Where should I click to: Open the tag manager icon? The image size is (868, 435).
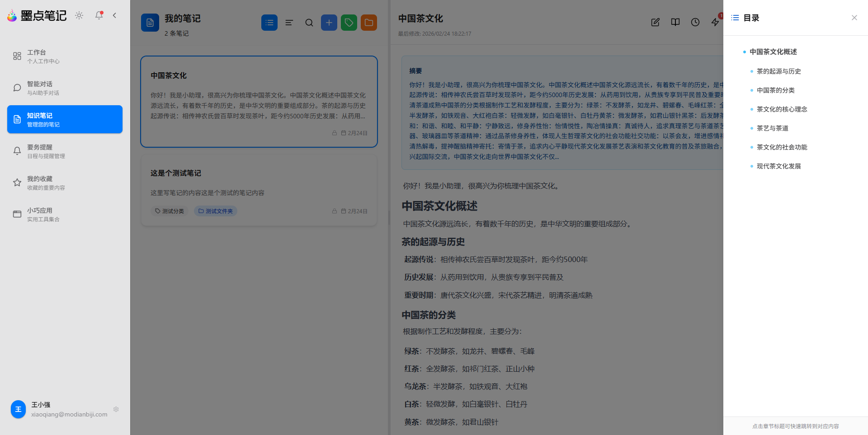[x=349, y=22]
